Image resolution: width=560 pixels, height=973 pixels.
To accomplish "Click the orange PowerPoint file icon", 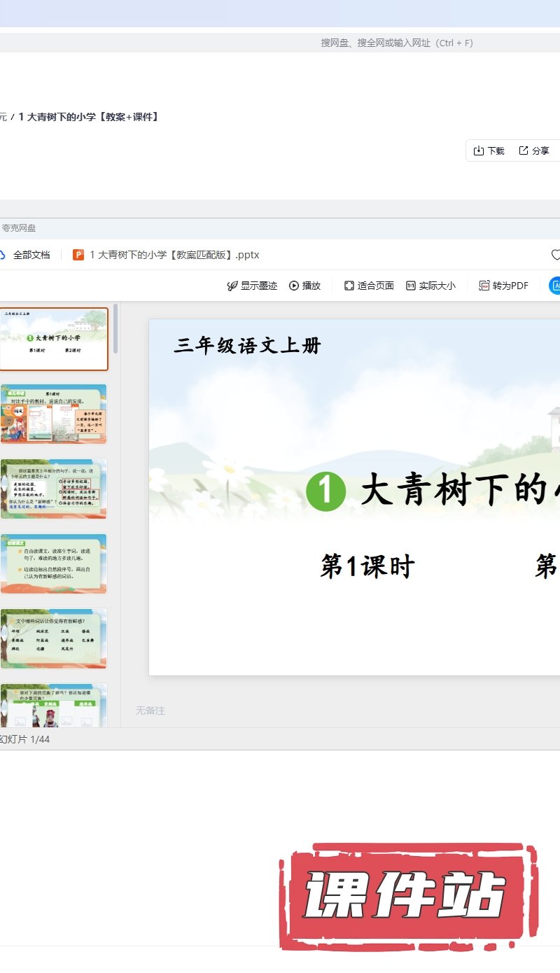I will pyautogui.click(x=78, y=255).
